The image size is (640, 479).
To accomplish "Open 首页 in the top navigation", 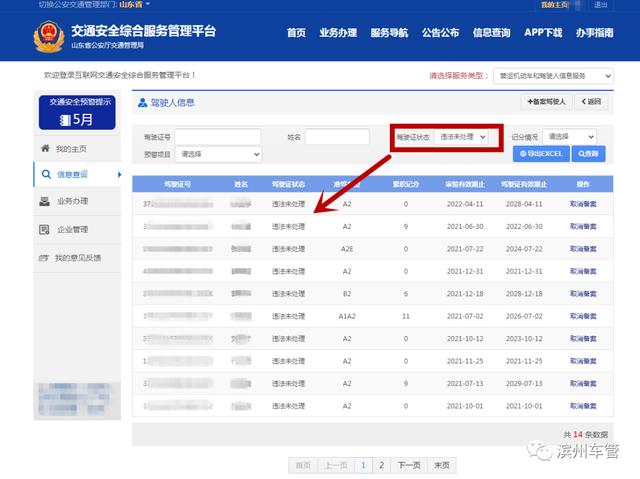I will coord(296,33).
